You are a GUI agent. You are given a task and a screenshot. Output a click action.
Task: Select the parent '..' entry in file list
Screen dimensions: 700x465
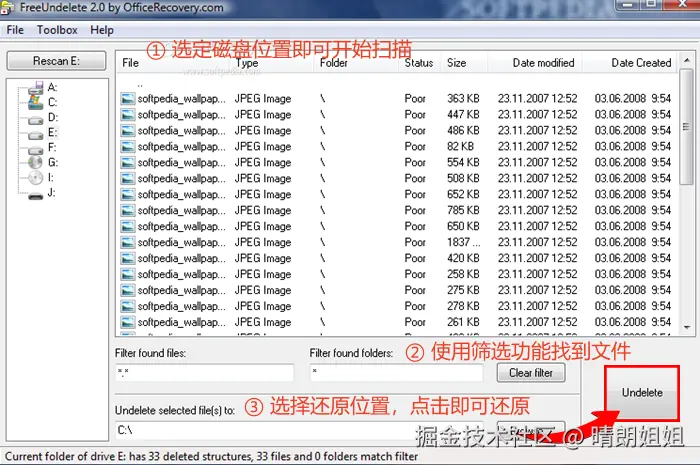(x=140, y=85)
